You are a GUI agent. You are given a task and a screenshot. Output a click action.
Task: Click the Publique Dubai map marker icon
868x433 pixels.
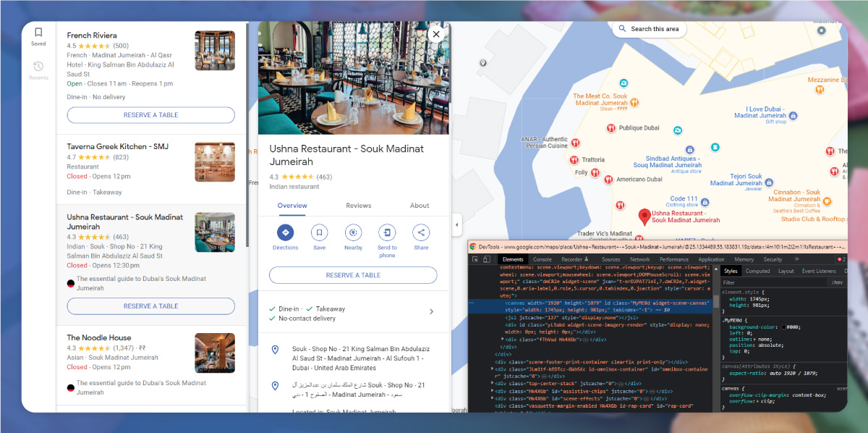[x=610, y=128]
